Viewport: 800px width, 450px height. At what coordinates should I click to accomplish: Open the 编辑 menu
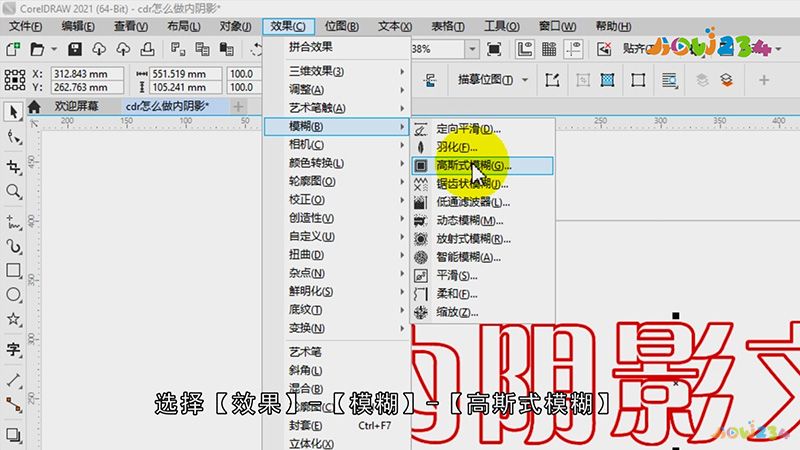[78, 27]
